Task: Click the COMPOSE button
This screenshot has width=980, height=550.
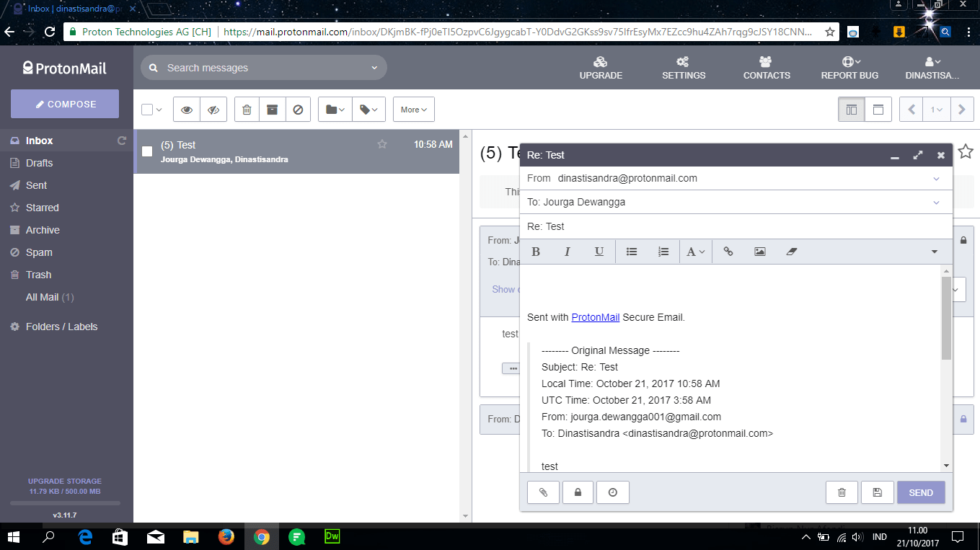Action: 65,104
